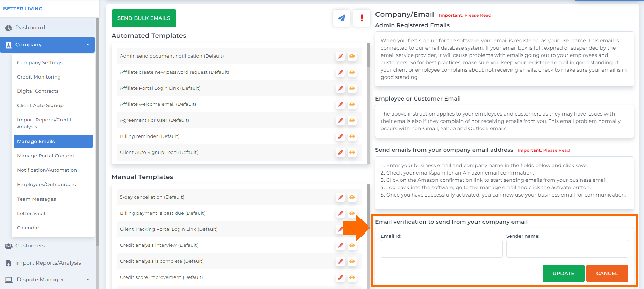Open Dashboard from sidebar icon
Image resolution: width=644 pixels, height=289 pixels.
[x=8, y=28]
